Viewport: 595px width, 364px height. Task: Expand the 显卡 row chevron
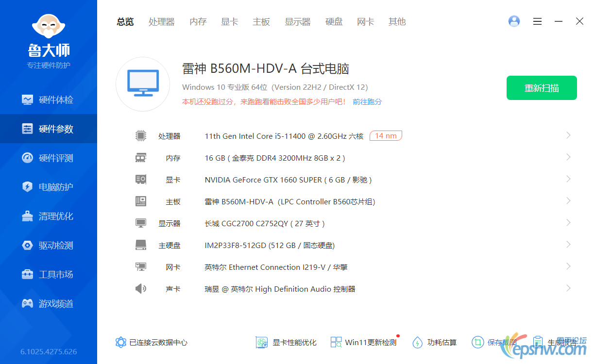568,179
